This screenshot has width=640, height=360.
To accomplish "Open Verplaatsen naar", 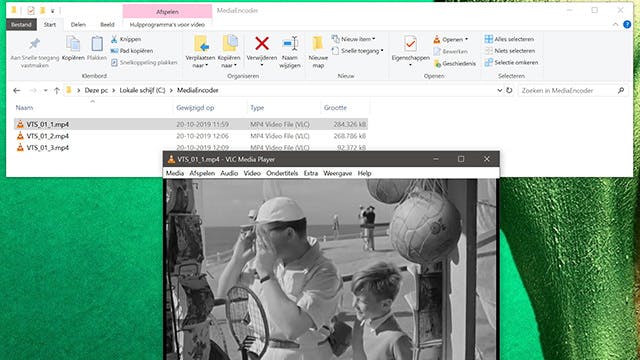I will coord(200,52).
